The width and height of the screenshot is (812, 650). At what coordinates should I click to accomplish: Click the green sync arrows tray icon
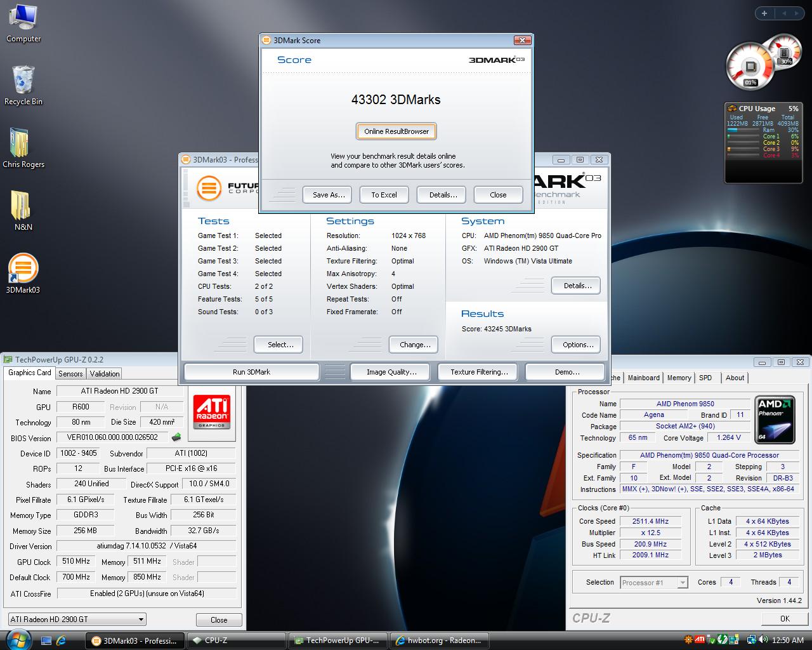[x=721, y=640]
